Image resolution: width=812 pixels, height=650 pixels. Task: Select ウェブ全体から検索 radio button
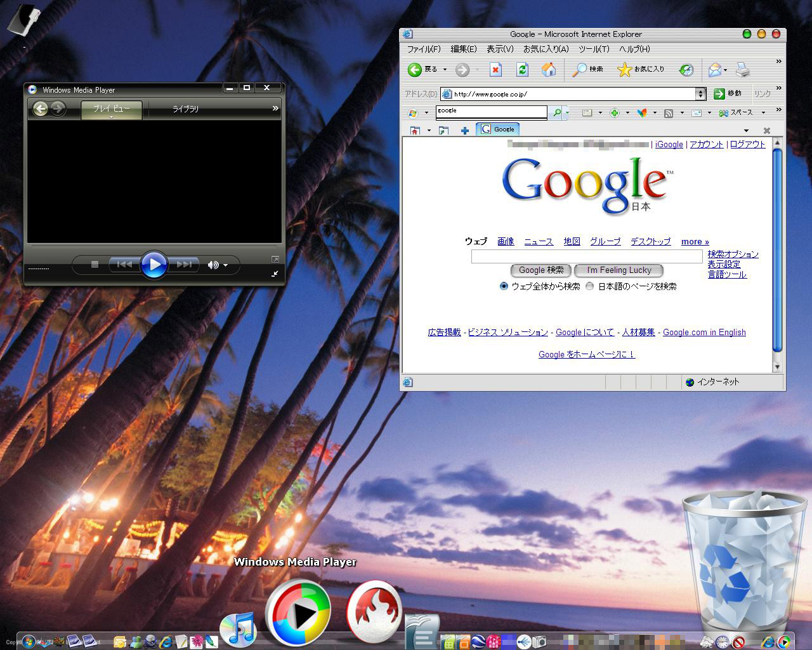click(504, 286)
